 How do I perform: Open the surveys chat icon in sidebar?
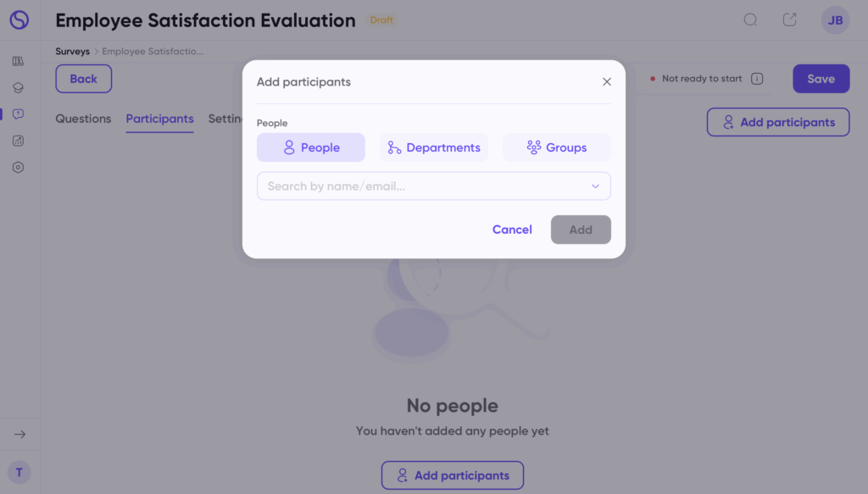pos(19,114)
